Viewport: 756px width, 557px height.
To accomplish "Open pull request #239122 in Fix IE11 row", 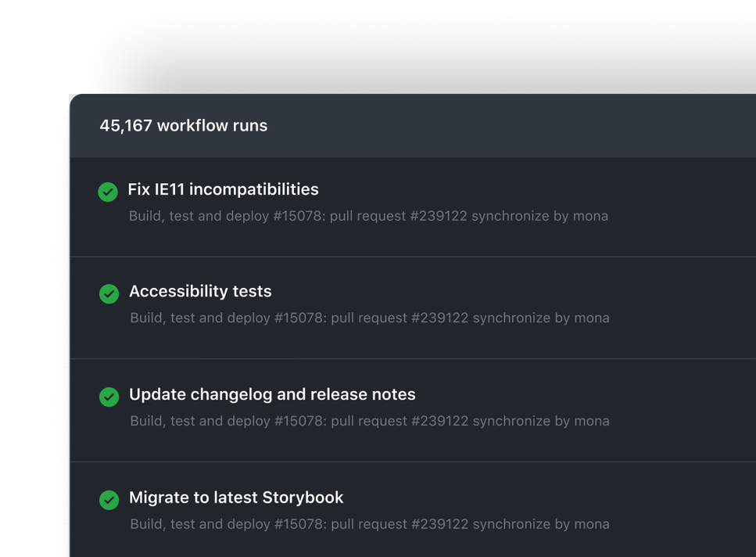I will point(399,216).
